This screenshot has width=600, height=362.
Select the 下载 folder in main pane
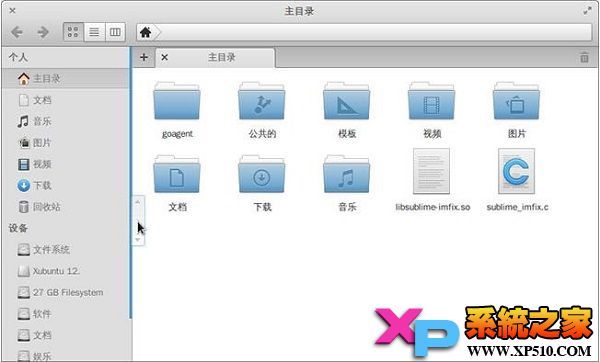[x=262, y=174]
